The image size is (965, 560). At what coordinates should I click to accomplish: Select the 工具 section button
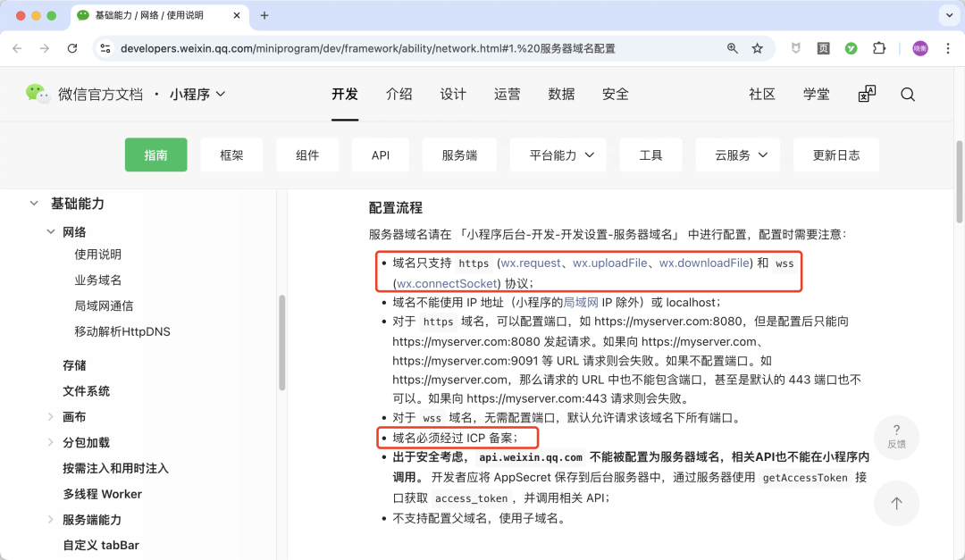click(650, 155)
